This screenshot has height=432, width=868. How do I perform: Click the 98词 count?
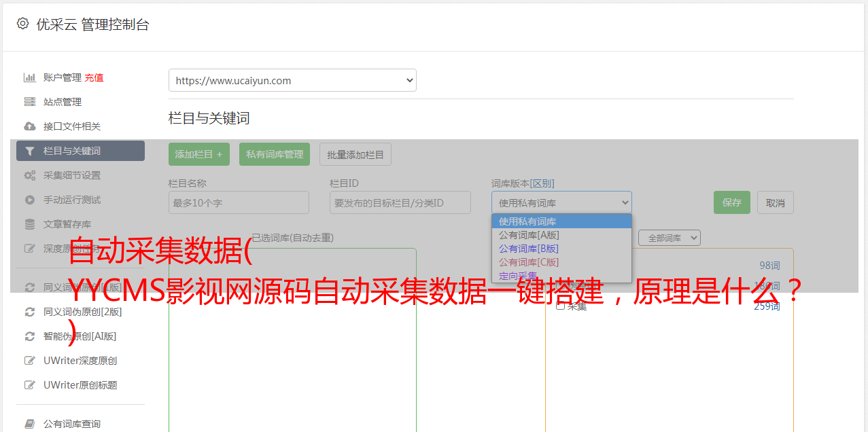[769, 266]
